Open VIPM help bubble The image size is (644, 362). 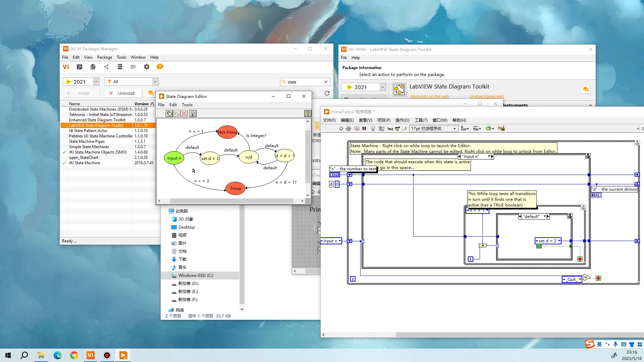(160, 67)
